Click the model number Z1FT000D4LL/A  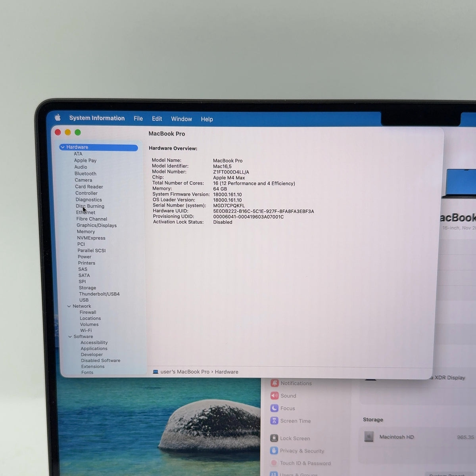(x=231, y=172)
